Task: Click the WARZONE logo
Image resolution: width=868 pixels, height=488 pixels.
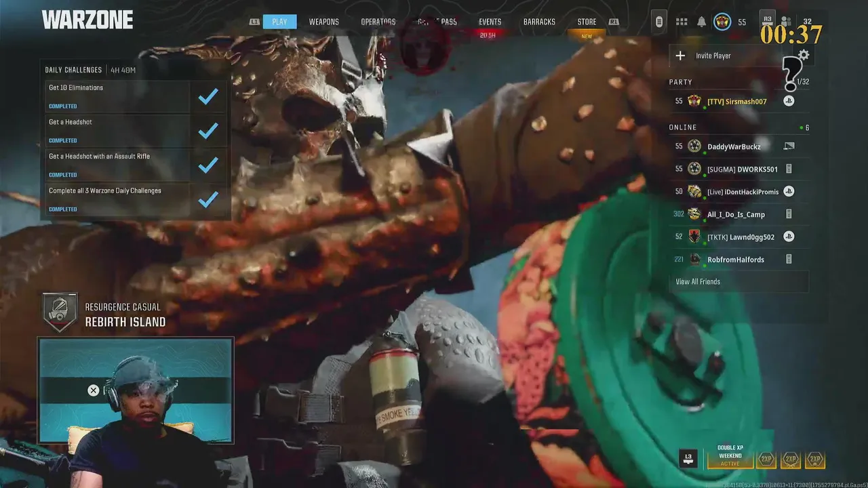Action: click(87, 20)
